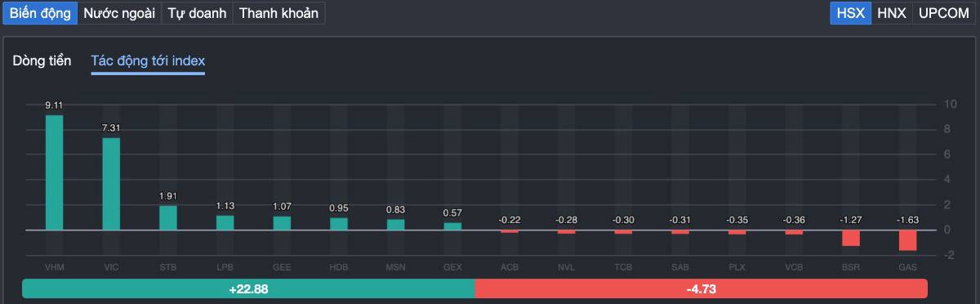Click the PLX ticker label
980x304 pixels.
point(737,267)
